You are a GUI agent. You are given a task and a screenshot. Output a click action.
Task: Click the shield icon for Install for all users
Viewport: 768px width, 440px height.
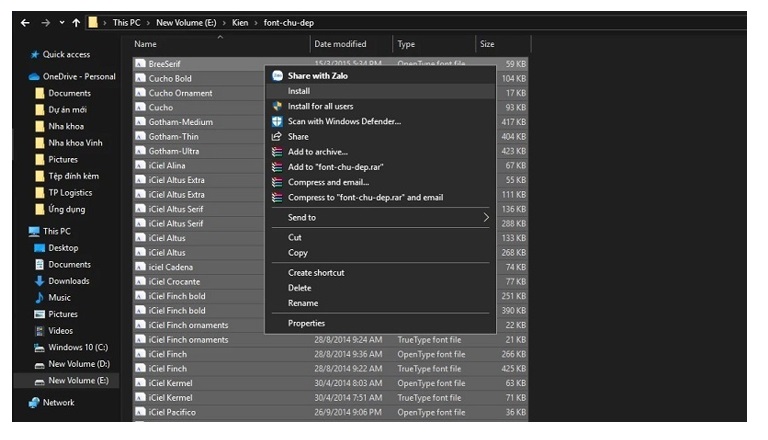pos(277,106)
